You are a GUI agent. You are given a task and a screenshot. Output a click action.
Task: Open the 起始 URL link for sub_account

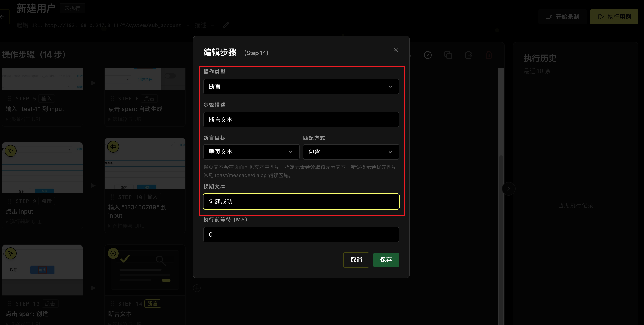coord(113,25)
